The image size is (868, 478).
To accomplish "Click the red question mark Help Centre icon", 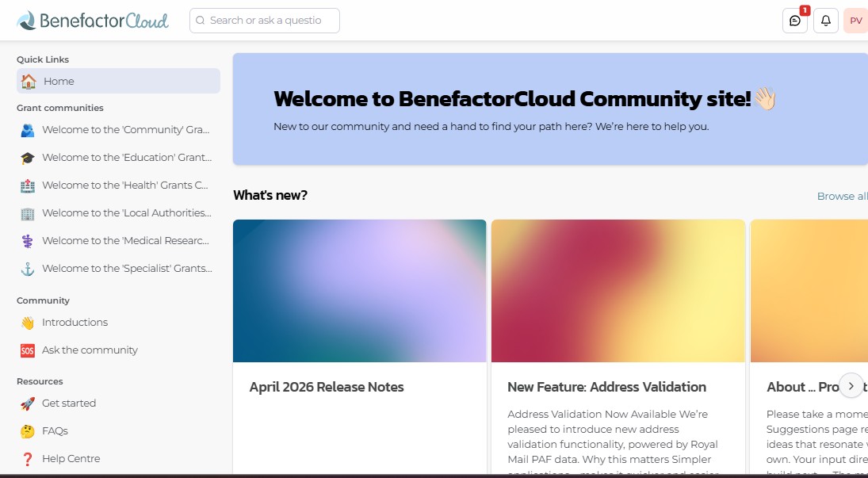I will tap(28, 459).
